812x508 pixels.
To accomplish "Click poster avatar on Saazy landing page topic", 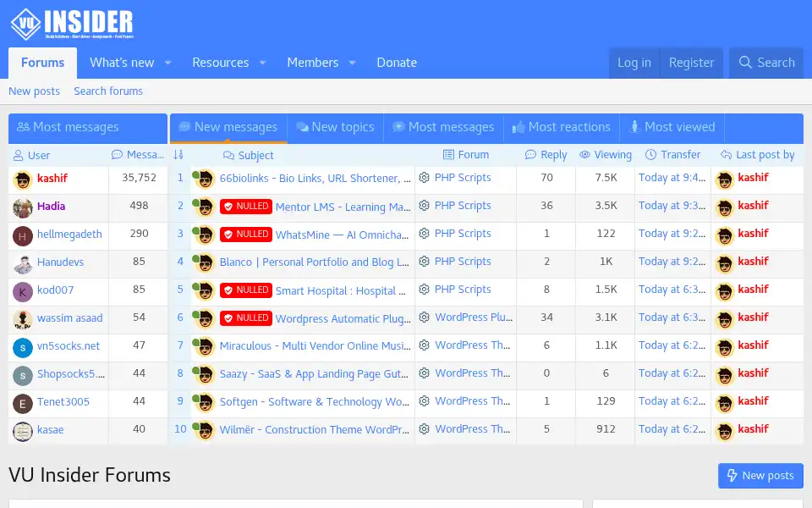I will [205, 375].
